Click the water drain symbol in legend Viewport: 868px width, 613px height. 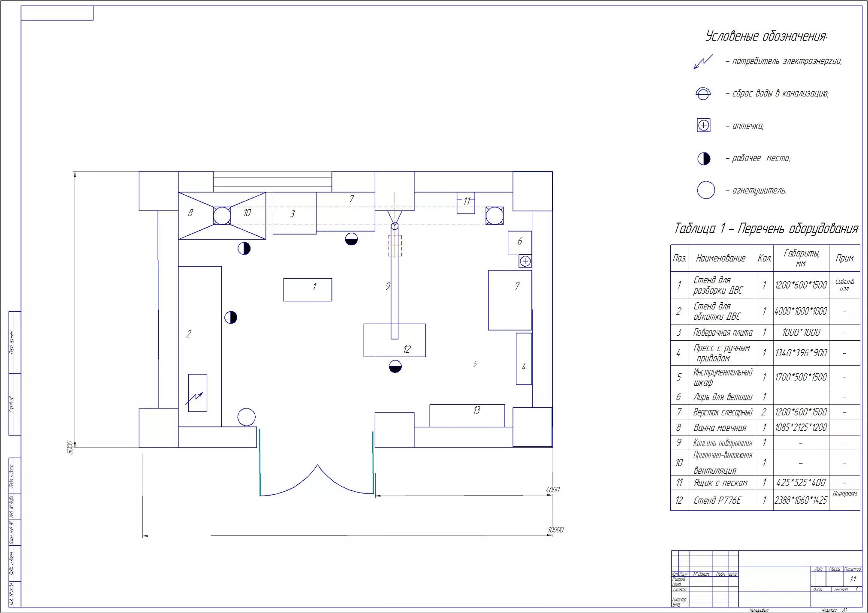point(703,94)
